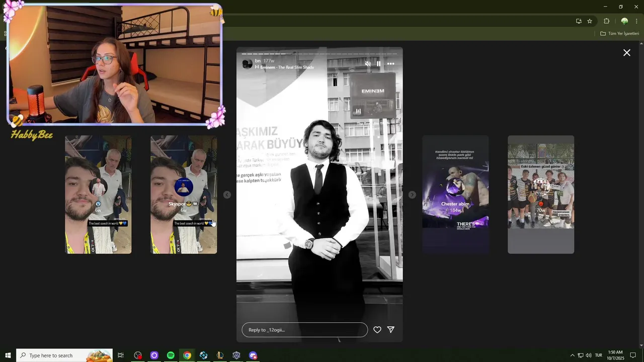
Task: Open the purple chat app with red badge
Action: [x=253, y=355]
